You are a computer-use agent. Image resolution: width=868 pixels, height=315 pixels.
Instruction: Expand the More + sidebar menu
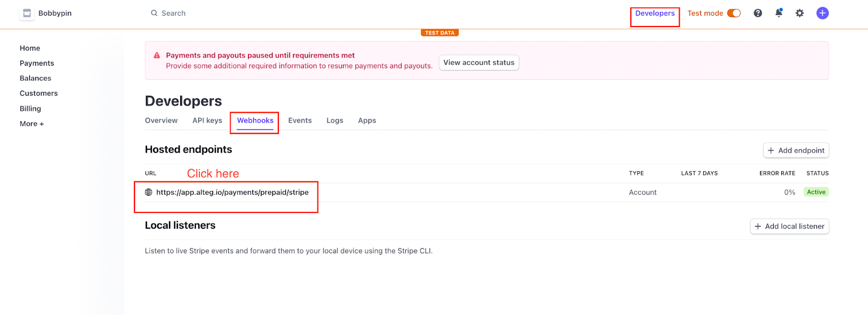(31, 124)
